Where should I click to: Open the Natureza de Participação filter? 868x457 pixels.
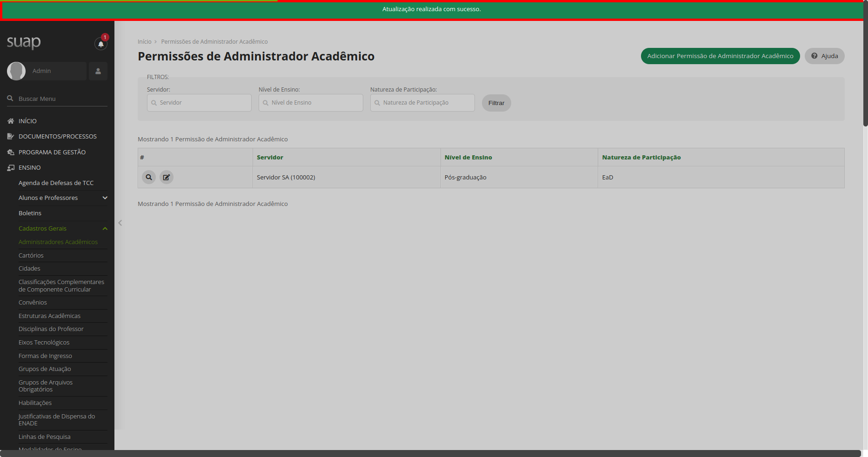422,103
